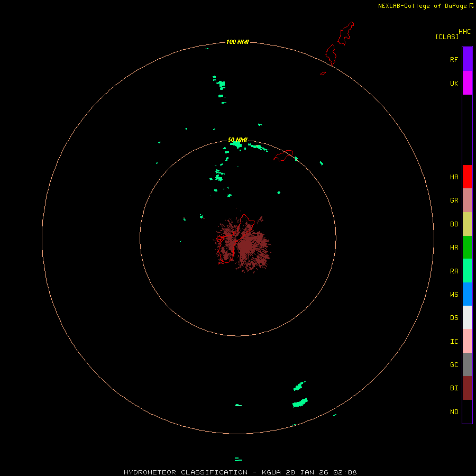Select the BD yellow legend swatch
476x476 pixels.
[467, 224]
